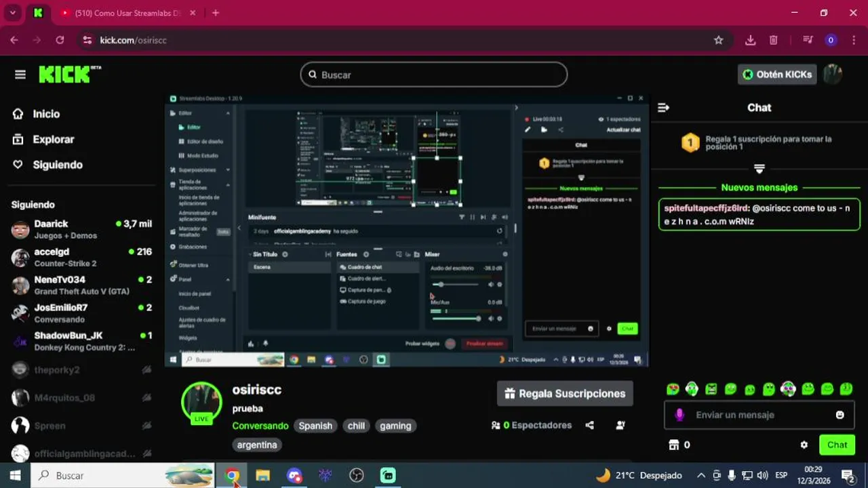Screen dimensions: 868x488
Task: Show hidden system tray icons
Action: tap(701, 475)
